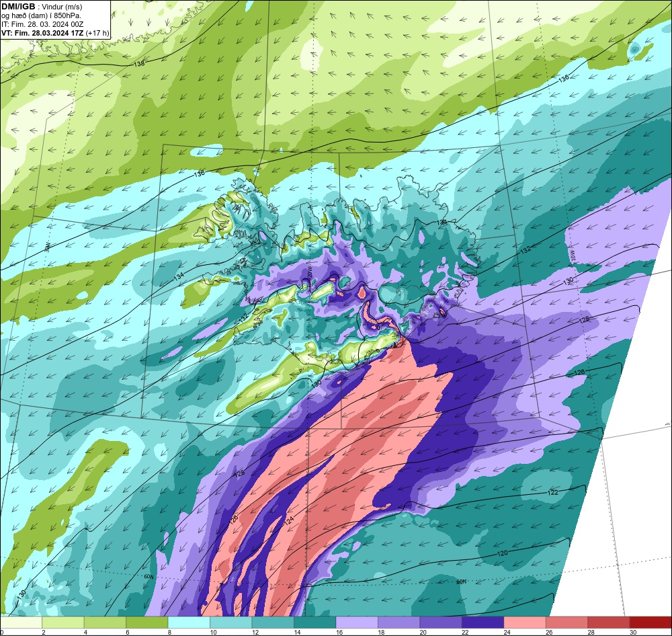This screenshot has height=636, width=672.
Task: Pick the dark red swatch above 30
Action: click(x=651, y=623)
